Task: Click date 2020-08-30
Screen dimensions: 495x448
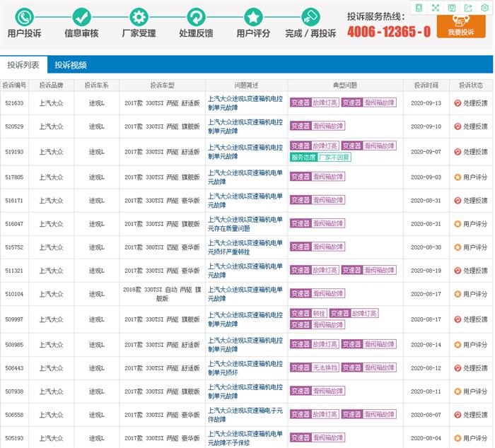Action: (426, 247)
